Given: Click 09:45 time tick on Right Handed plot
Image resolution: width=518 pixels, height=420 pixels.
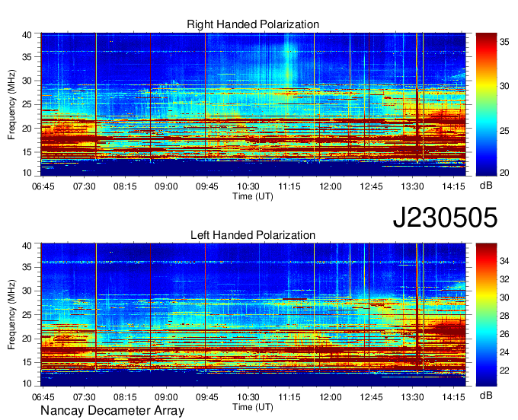Looking at the screenshot, I should click(x=207, y=186).
